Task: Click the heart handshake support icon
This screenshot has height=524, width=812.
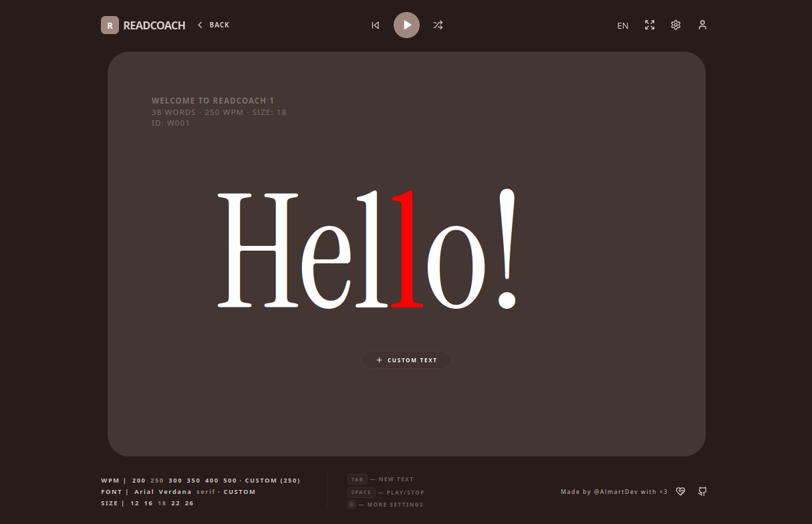Action: point(681,492)
